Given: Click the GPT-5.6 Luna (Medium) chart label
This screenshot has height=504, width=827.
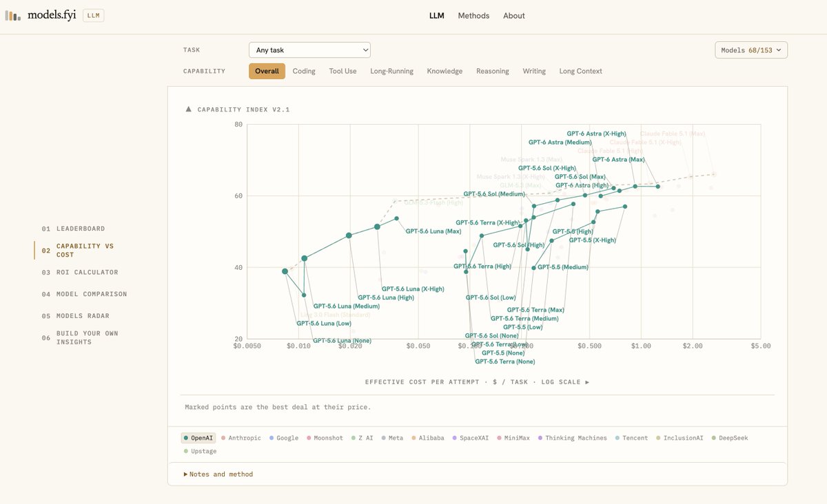Looking at the screenshot, I should [347, 306].
